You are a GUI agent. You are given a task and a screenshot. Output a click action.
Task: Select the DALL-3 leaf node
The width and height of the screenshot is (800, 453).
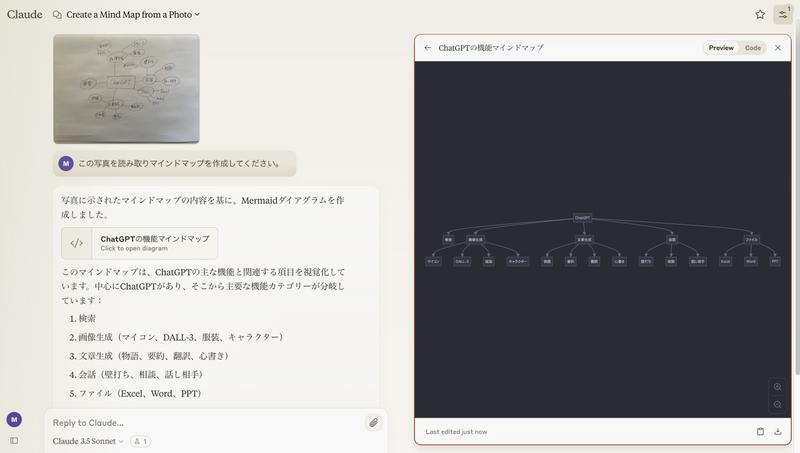coord(462,261)
